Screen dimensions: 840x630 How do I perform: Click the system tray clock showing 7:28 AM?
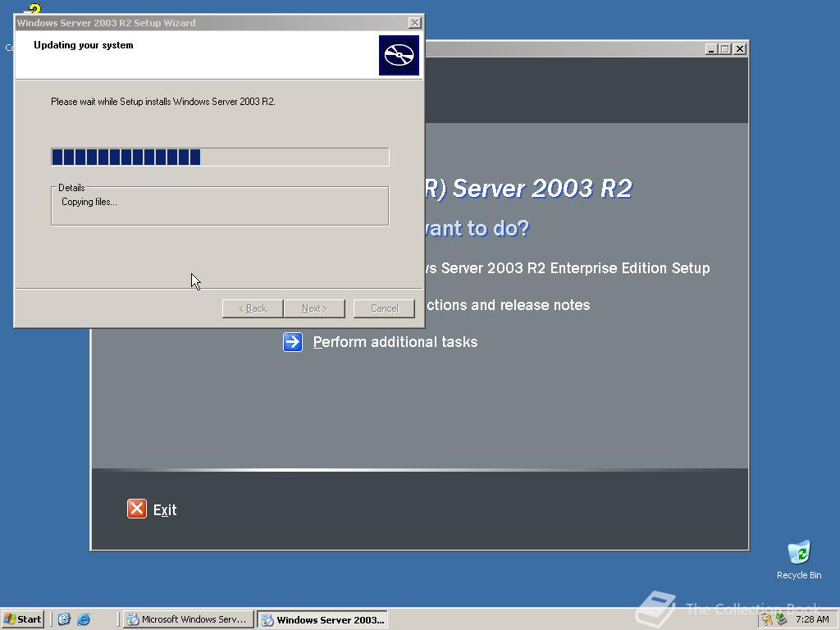(812, 619)
